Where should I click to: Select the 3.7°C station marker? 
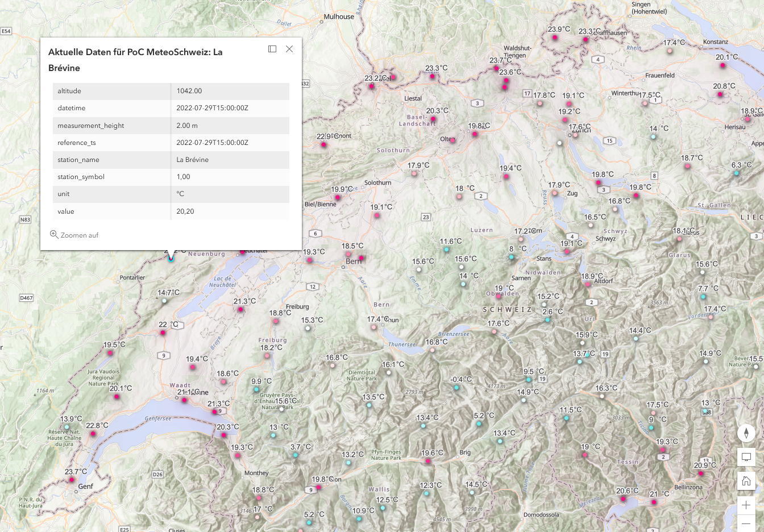pyautogui.click(x=296, y=455)
